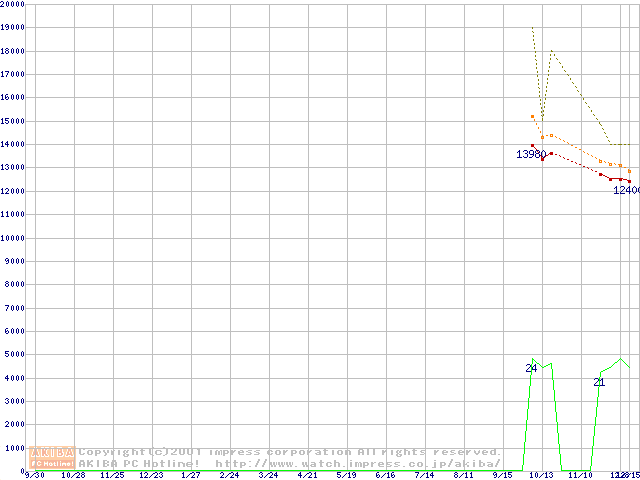The height and width of the screenshot is (480, 640).
Task: Click the small orange Hotline badge
Action: (x=53, y=464)
